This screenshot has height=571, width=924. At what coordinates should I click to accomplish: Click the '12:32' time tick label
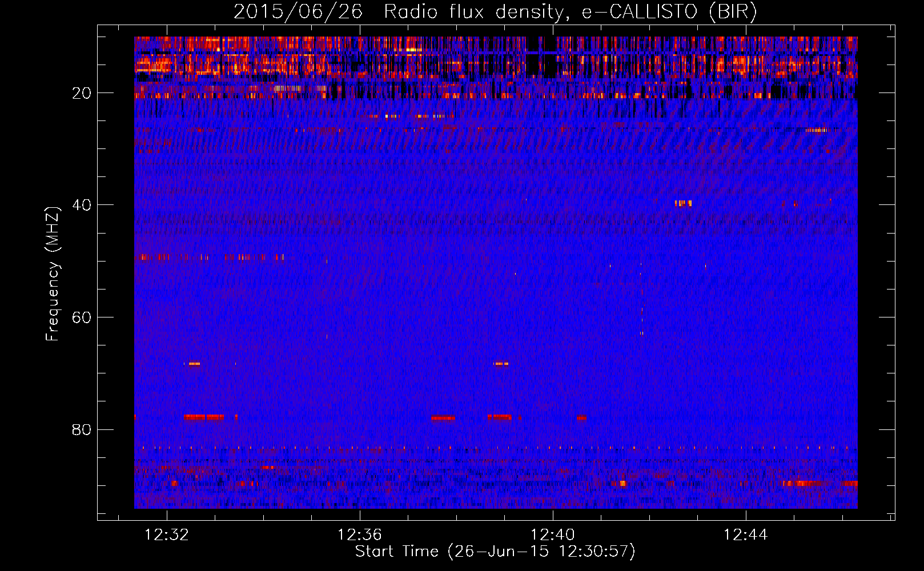coord(167,535)
